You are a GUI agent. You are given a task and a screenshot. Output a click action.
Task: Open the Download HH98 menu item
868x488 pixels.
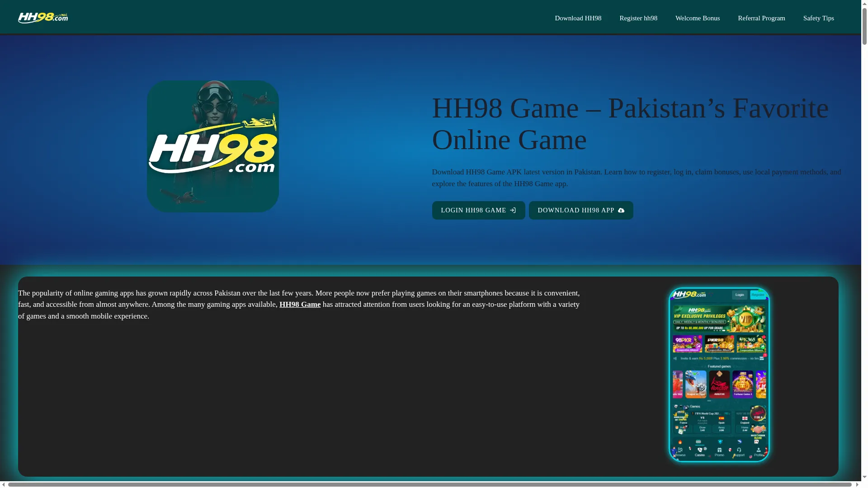tap(578, 18)
